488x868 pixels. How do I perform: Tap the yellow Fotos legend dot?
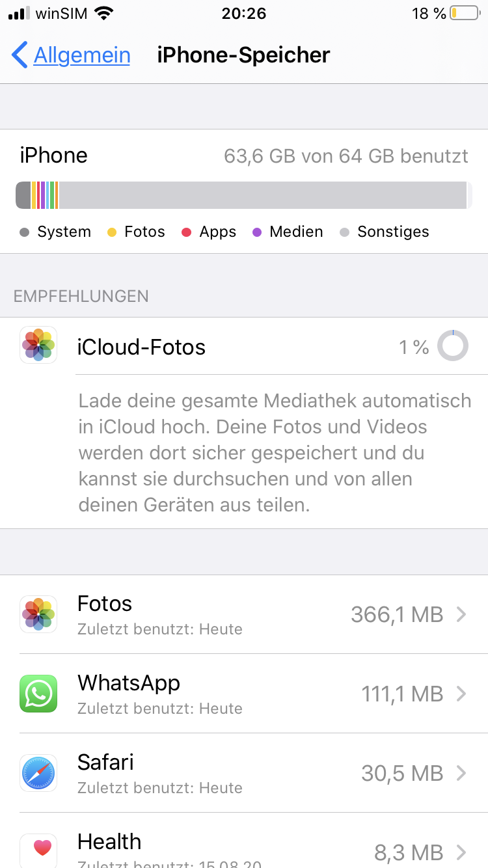[112, 232]
